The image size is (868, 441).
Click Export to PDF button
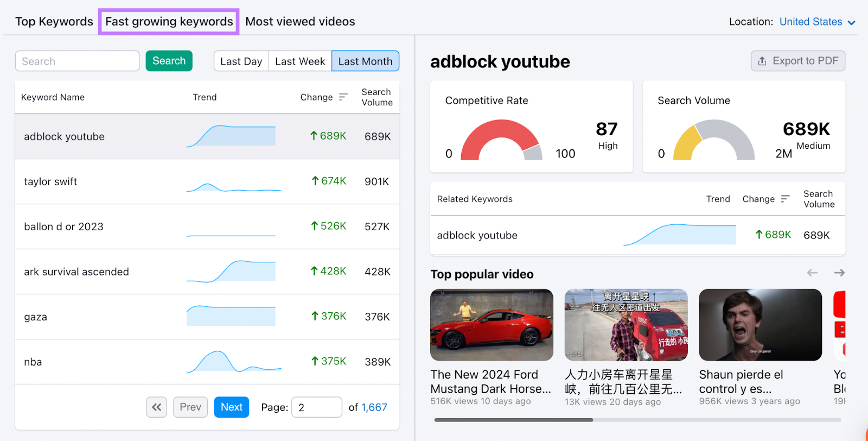pyautogui.click(x=797, y=61)
